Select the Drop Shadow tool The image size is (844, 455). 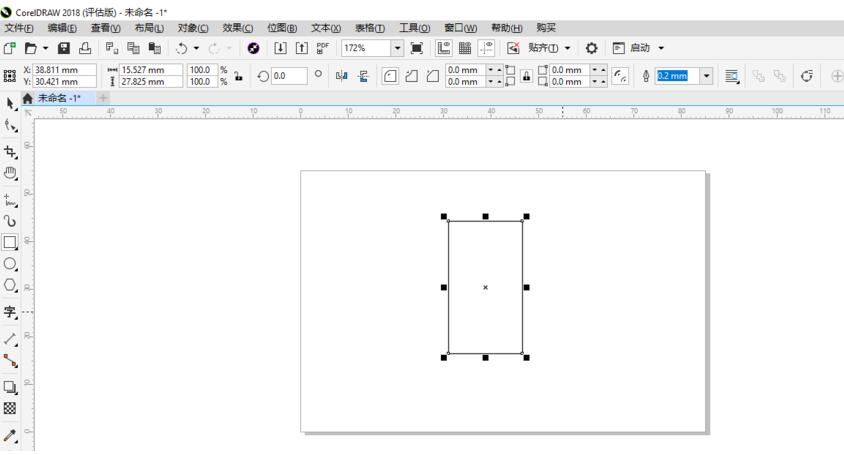pyautogui.click(x=10, y=387)
